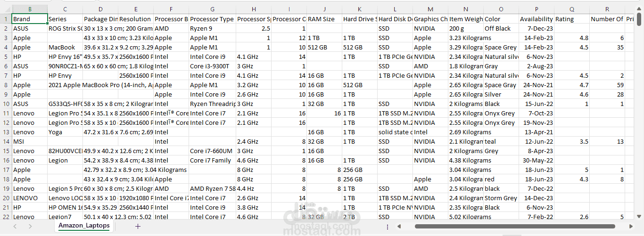Select the 3.8 GHz processor speed cell
This screenshot has width=644, height=236.
(254, 208)
